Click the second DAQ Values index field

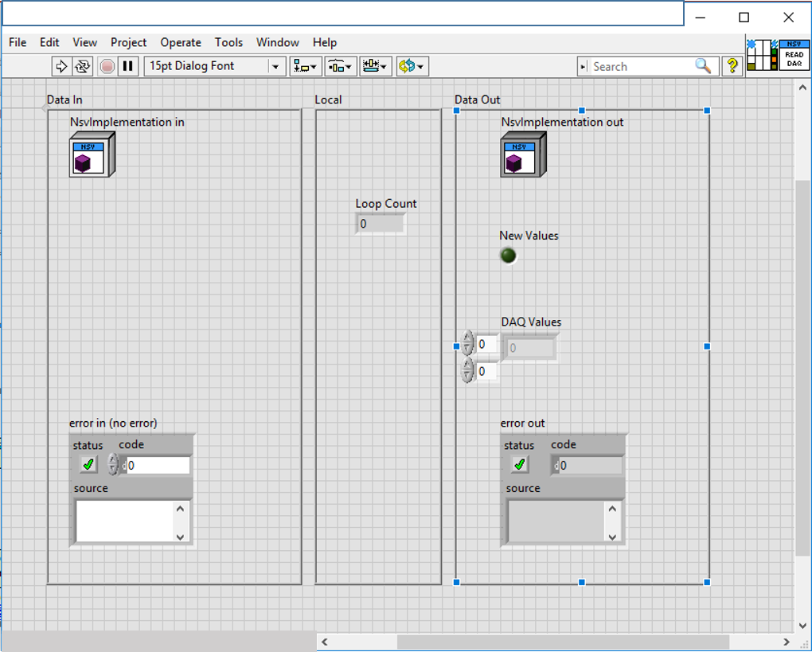tap(486, 371)
